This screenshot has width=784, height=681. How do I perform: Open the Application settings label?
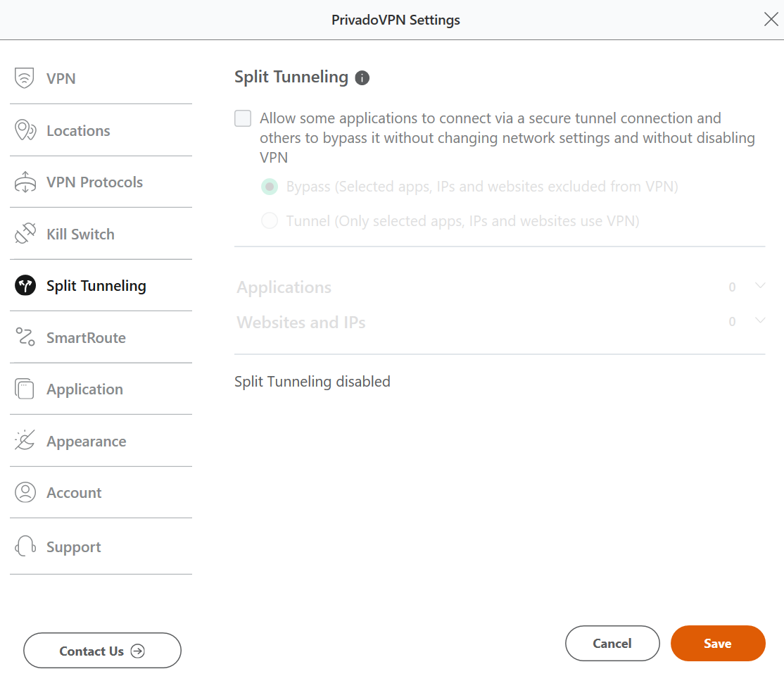click(84, 389)
